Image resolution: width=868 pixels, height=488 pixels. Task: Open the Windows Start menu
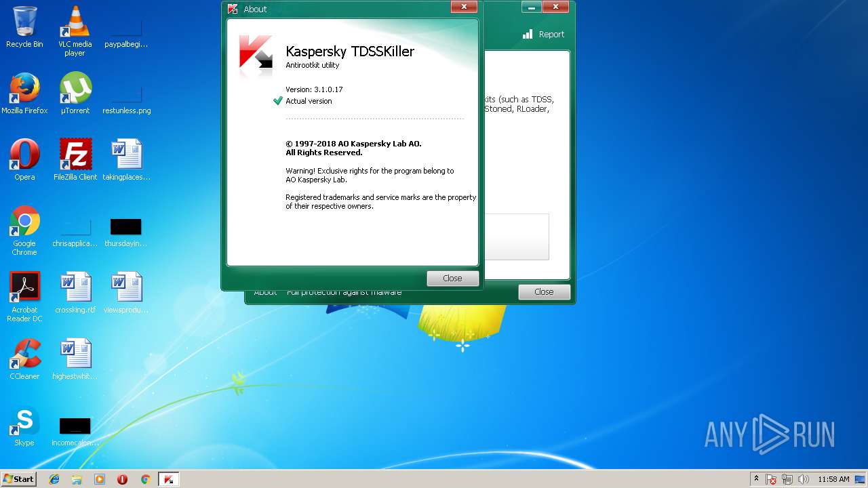pyautogui.click(x=18, y=479)
